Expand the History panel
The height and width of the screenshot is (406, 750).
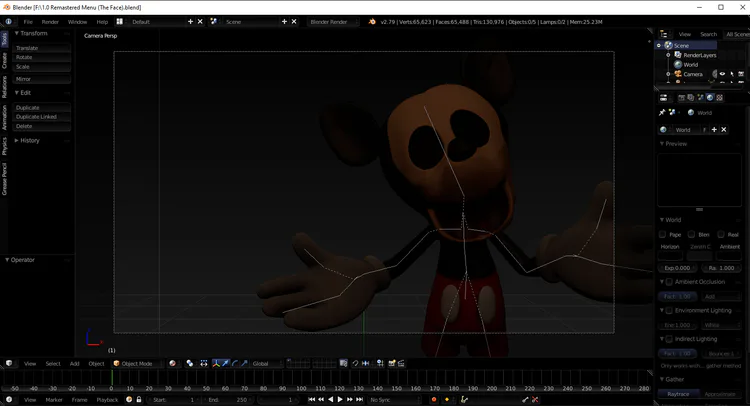17,141
